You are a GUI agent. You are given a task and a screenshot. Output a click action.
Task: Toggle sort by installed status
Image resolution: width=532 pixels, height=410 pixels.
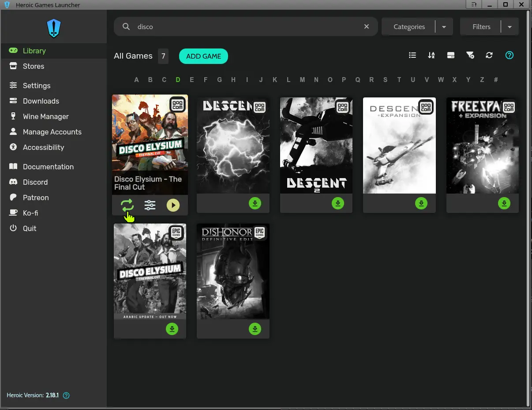pyautogui.click(x=451, y=55)
